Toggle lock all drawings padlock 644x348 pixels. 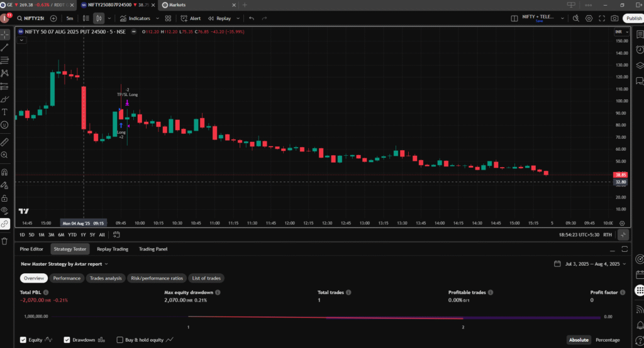point(4,198)
